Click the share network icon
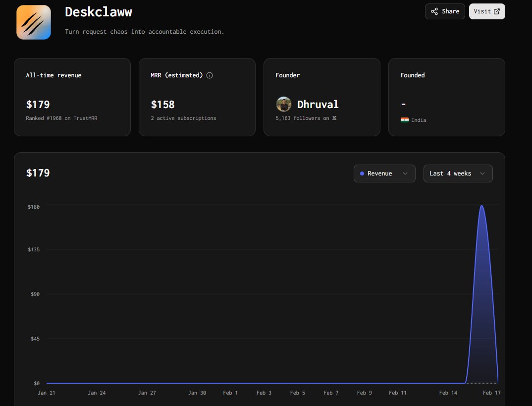 pos(434,11)
